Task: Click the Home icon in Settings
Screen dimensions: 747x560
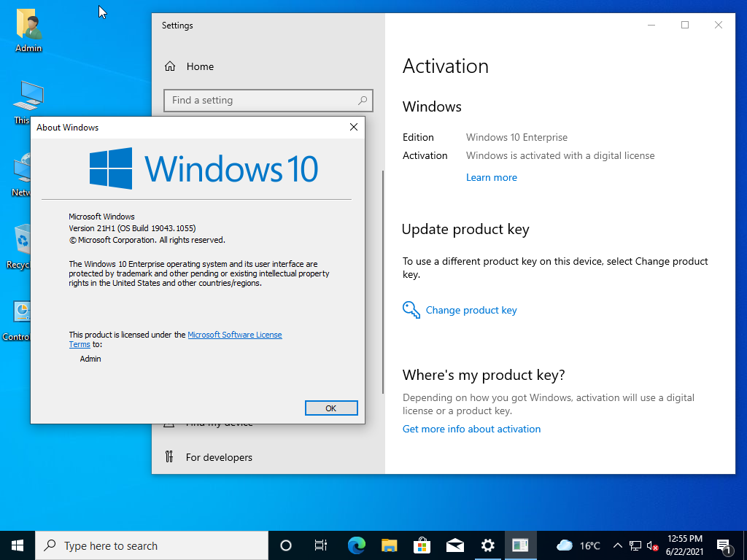Action: click(x=170, y=66)
